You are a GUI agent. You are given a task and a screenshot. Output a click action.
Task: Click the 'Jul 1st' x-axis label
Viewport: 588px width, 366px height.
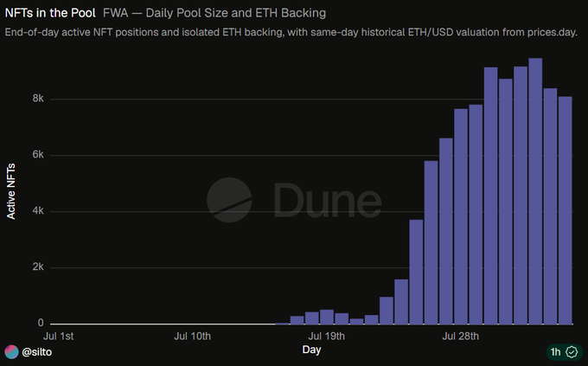coord(59,336)
